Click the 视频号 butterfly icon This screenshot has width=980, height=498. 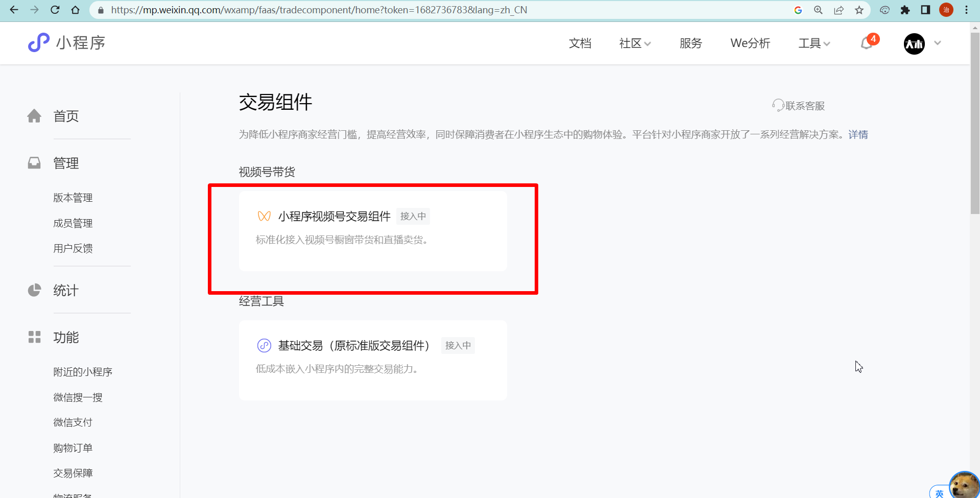(x=264, y=216)
